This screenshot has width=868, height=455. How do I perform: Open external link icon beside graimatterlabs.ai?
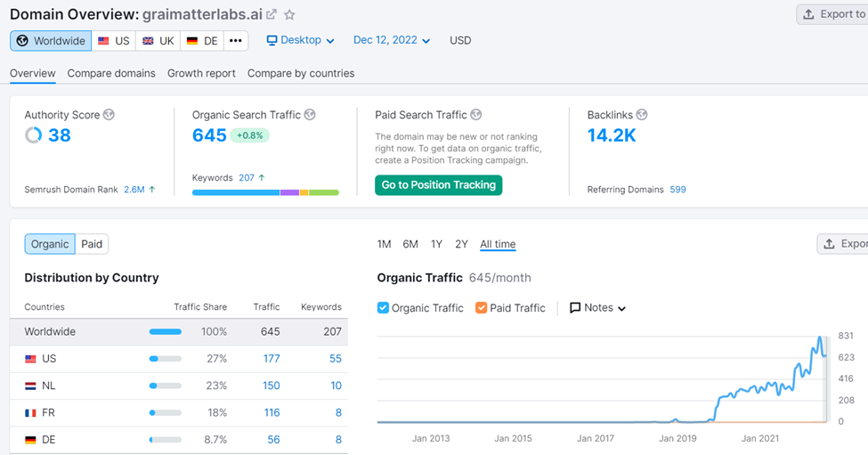click(272, 15)
